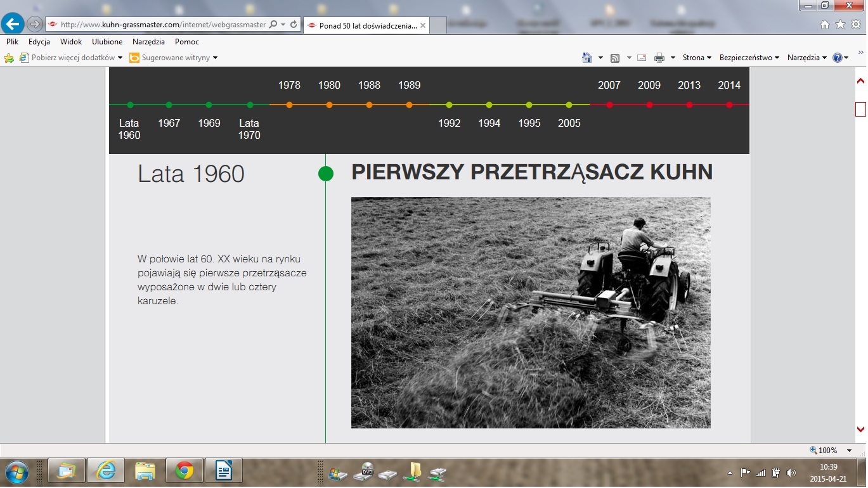Expand the Print dropdown arrow
Image resolution: width=868 pixels, height=488 pixels.
[x=673, y=58]
